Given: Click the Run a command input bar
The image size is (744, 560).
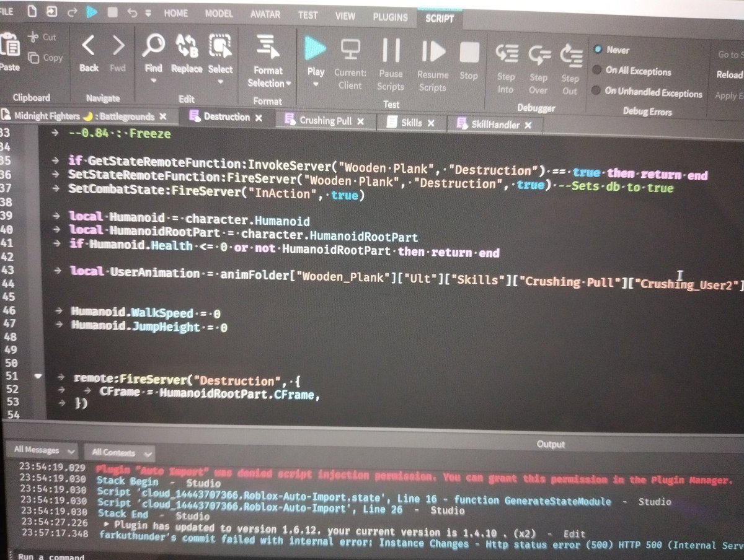Looking at the screenshot, I should [x=372, y=555].
